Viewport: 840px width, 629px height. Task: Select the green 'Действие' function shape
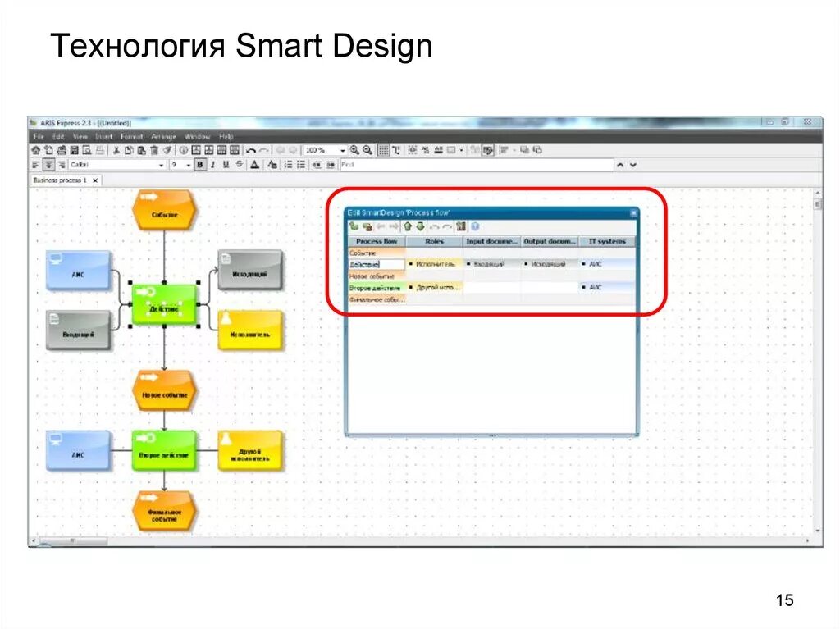click(164, 304)
